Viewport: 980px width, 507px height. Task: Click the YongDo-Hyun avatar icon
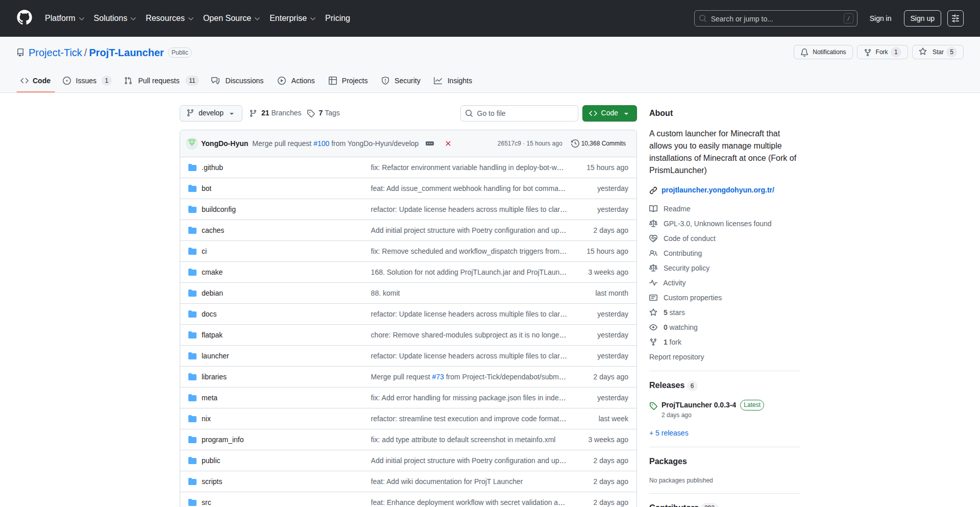[x=192, y=143]
